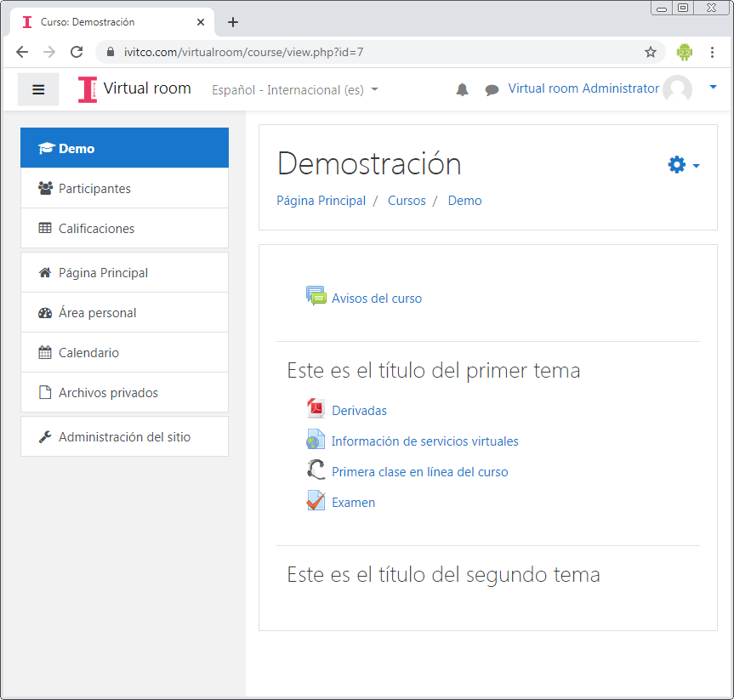Image resolution: width=734 pixels, height=700 pixels.
Task: Click the Examen quiz checkmark icon
Action: pos(316,501)
